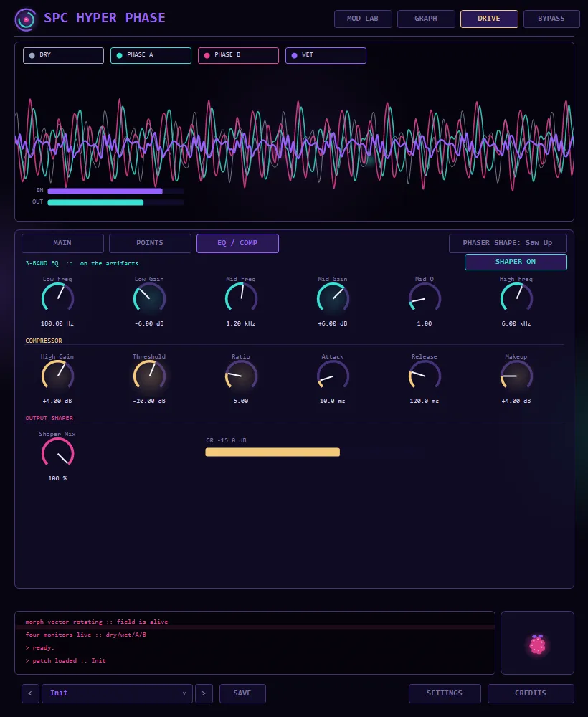The height and width of the screenshot is (717, 588).
Task: Select the EQ / COMP tab
Action: [x=237, y=243]
